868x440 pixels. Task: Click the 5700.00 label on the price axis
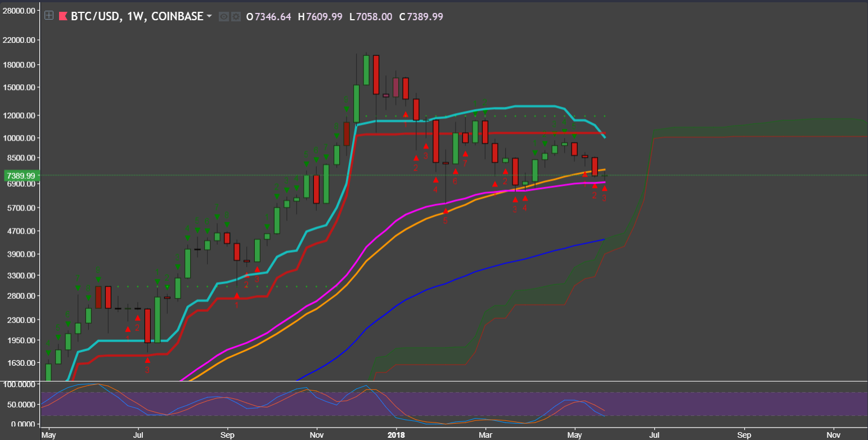click(x=22, y=208)
